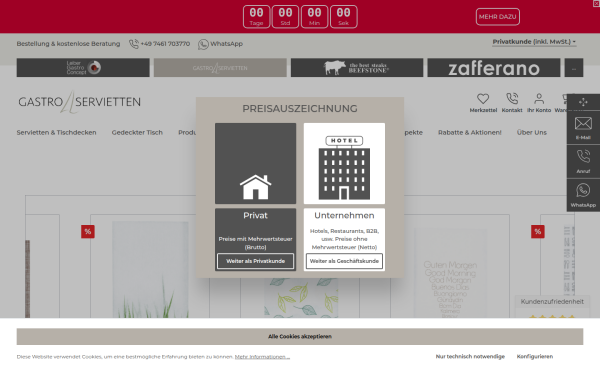
Task: Click the Unternehmen heading in the dialog
Action: pos(344,215)
